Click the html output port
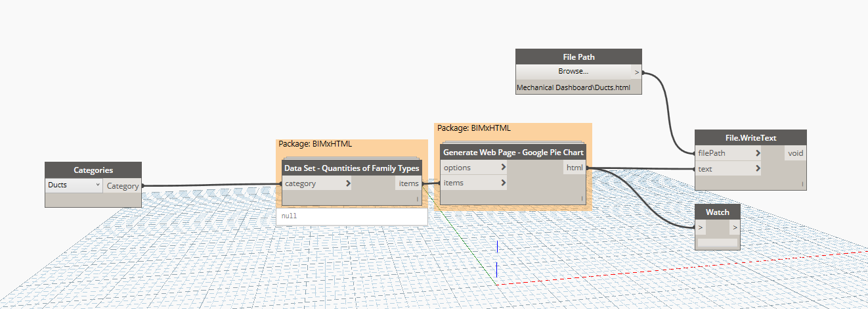The height and width of the screenshot is (309, 868). tap(574, 168)
